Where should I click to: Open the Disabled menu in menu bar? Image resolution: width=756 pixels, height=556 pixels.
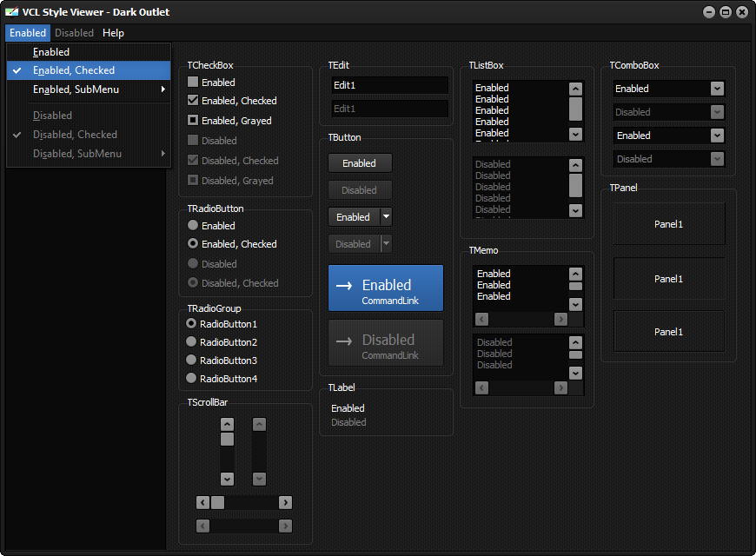[74, 33]
